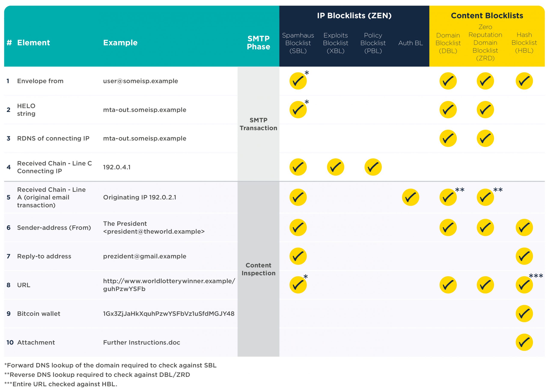548x392 pixels.
Task: Click the president@theworld.example address
Action: [154, 232]
